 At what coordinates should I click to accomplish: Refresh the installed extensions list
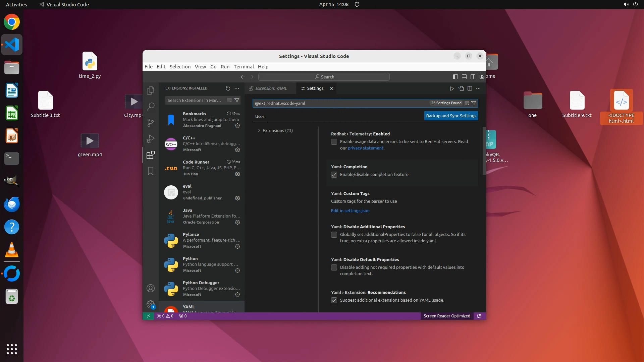coord(228,88)
